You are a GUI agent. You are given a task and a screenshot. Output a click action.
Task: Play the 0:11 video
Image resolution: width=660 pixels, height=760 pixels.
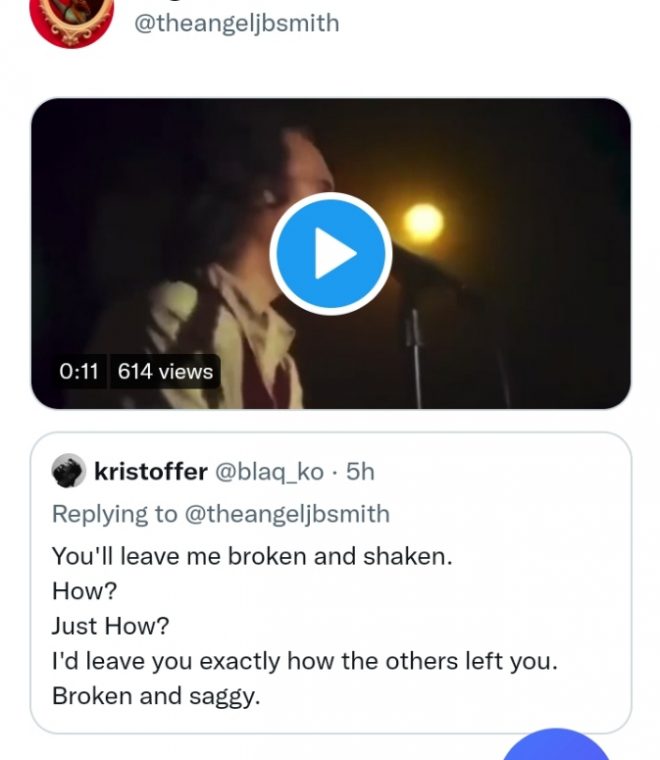330,254
